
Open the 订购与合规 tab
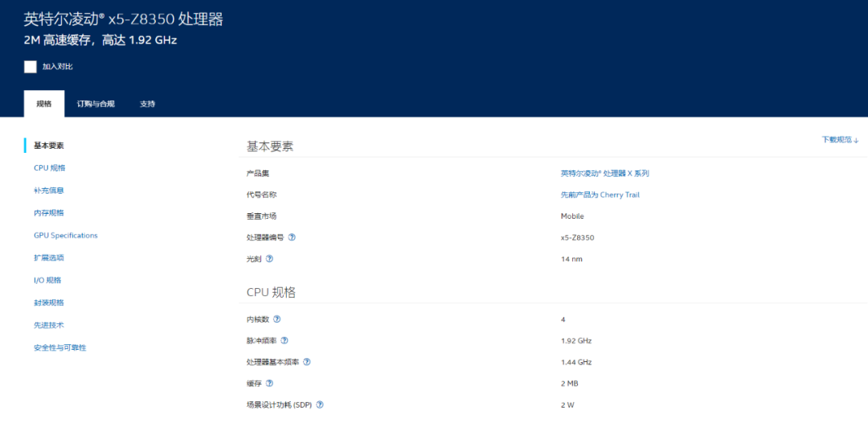pos(96,104)
